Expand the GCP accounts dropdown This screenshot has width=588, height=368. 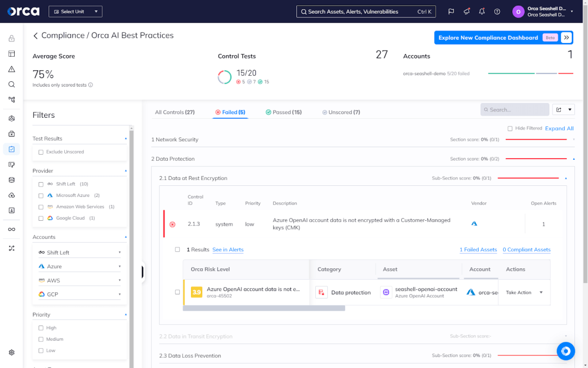79,294
